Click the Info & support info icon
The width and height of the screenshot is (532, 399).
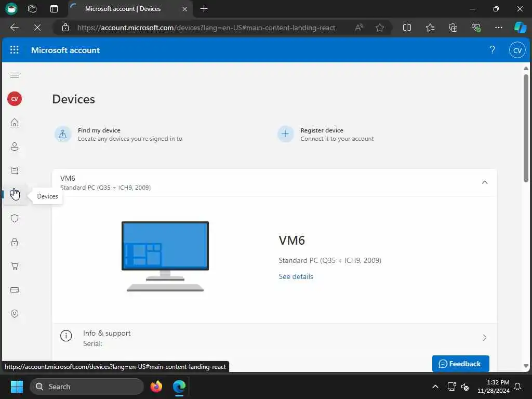pyautogui.click(x=66, y=336)
